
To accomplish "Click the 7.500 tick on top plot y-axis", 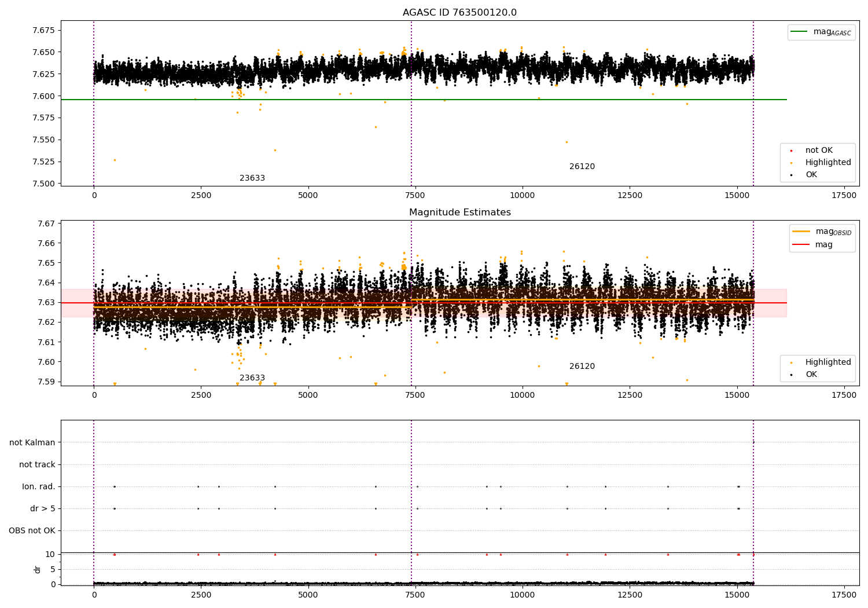I will click(x=44, y=184).
